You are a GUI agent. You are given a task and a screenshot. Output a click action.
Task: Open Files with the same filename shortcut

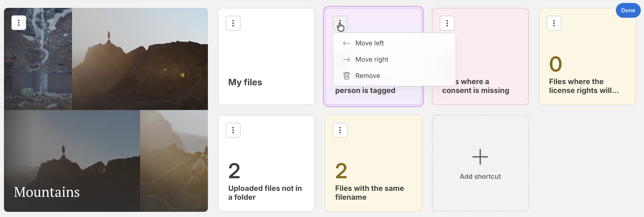coord(373,175)
